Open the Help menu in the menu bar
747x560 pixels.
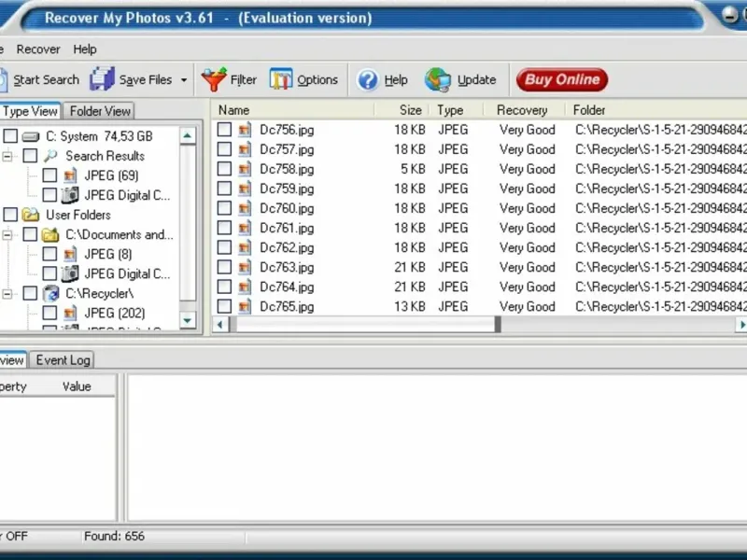pyautogui.click(x=85, y=49)
